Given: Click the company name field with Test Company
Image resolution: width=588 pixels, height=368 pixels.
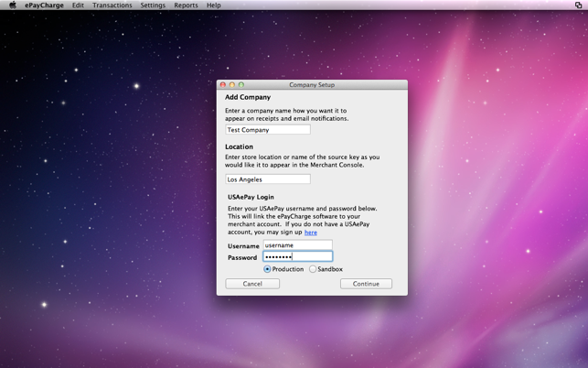Looking at the screenshot, I should [x=268, y=130].
